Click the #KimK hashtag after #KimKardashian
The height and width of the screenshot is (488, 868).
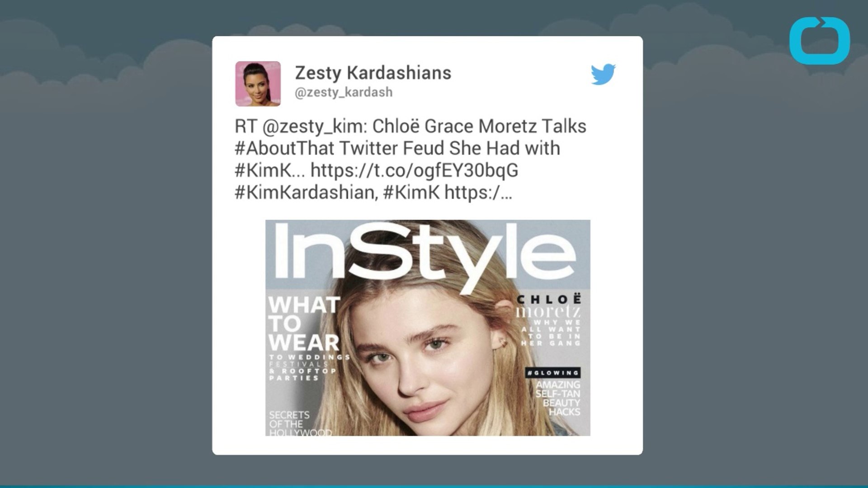coord(411,192)
